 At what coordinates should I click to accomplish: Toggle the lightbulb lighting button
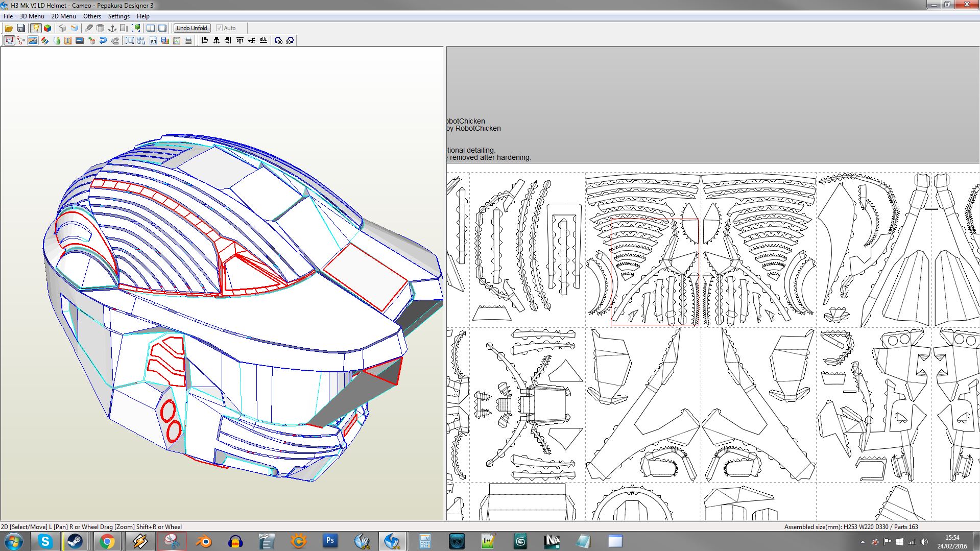coord(36,28)
